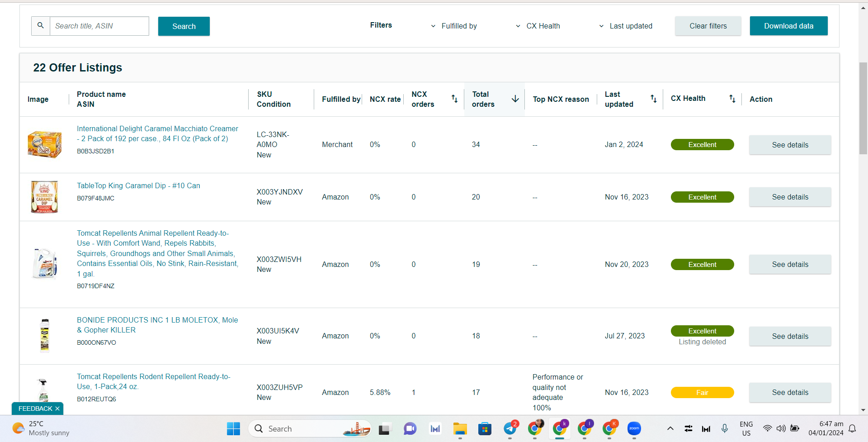Sort listings by NCX orders arrows
Viewport: 868px width, 442px height.
tap(454, 99)
